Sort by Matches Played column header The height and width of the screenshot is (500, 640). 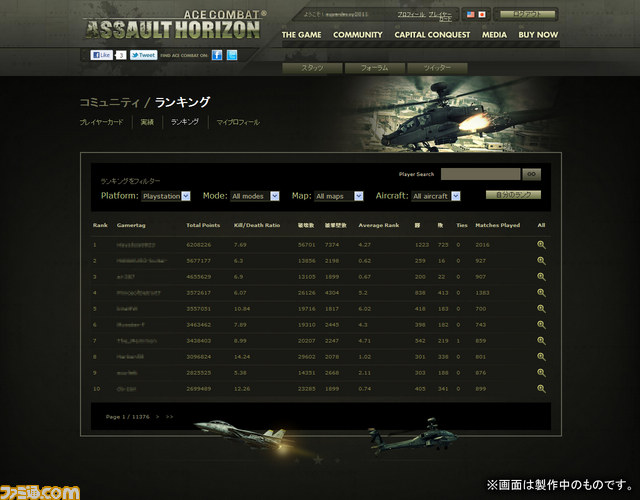coord(498,225)
